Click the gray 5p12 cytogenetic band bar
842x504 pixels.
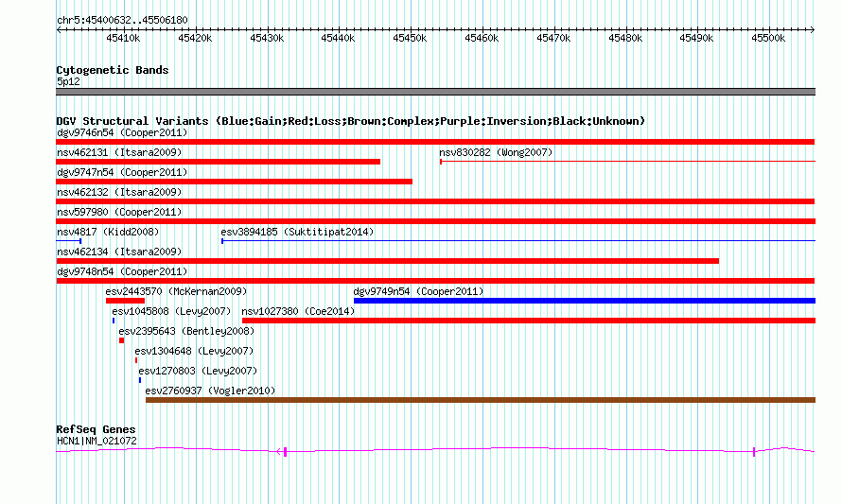coord(435,92)
